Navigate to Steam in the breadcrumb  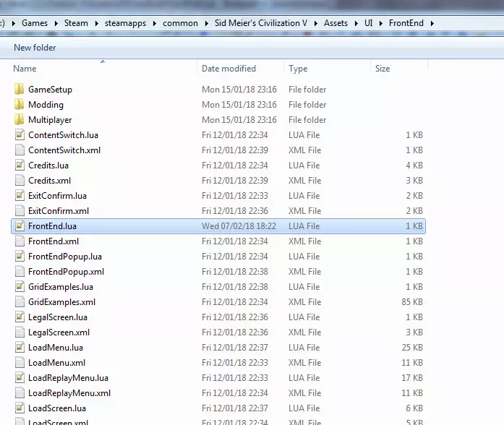[76, 23]
